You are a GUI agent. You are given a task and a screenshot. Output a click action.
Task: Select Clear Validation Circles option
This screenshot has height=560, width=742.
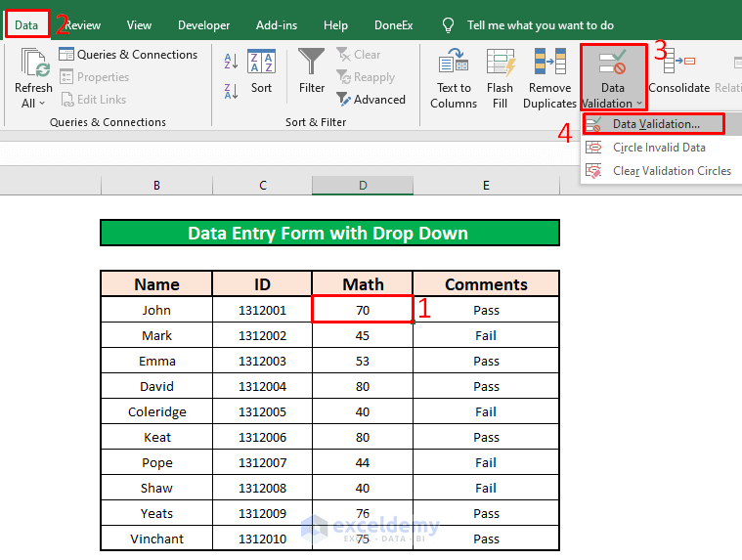point(672,171)
